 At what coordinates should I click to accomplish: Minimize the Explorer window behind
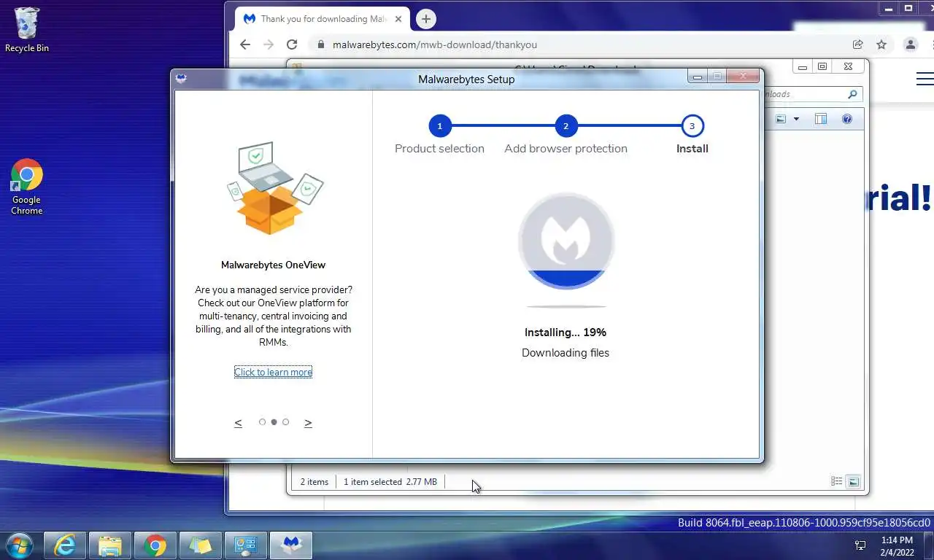(x=803, y=66)
